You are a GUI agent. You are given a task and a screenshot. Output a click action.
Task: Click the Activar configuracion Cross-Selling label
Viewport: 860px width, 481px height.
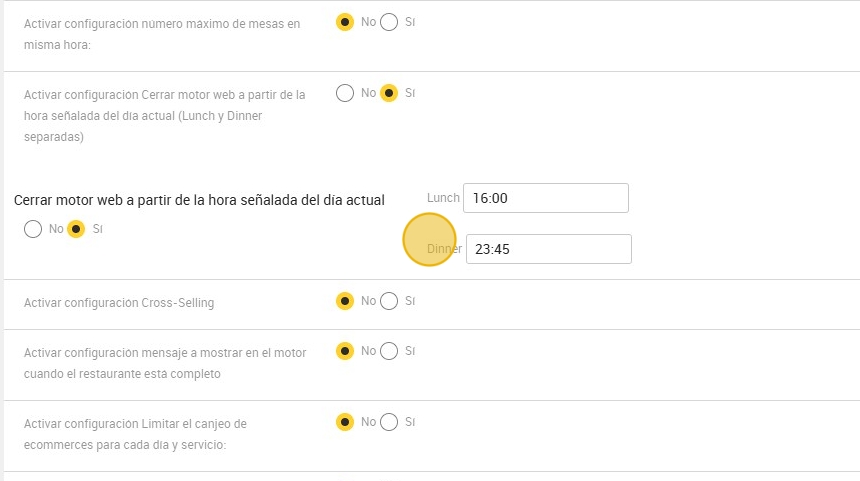(x=118, y=302)
